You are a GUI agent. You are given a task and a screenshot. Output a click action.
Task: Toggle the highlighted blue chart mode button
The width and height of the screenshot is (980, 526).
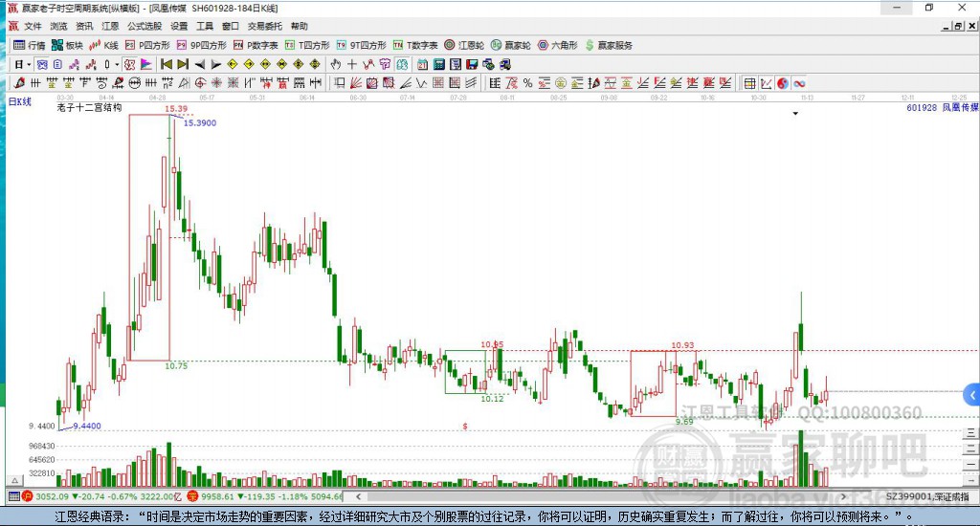(x=42, y=64)
